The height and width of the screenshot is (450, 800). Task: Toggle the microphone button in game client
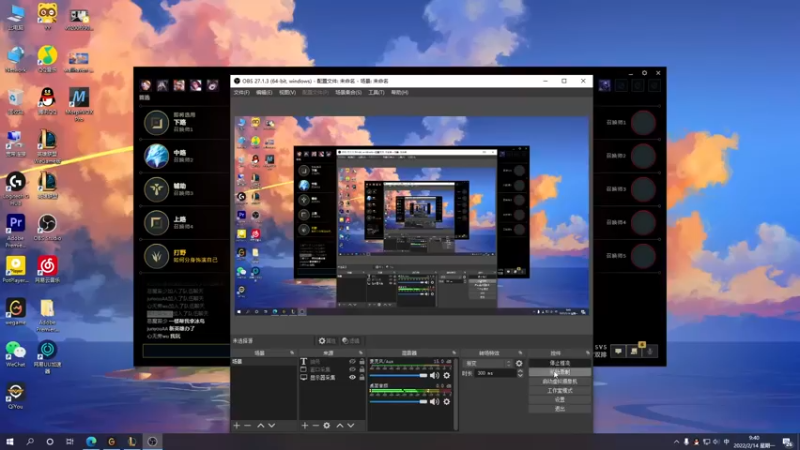[649, 351]
